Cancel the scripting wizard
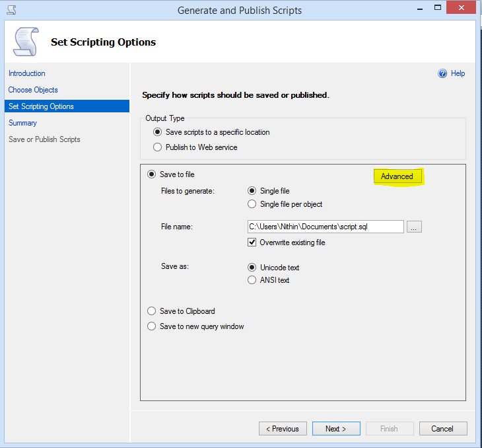This screenshot has width=482, height=448. pos(443,429)
